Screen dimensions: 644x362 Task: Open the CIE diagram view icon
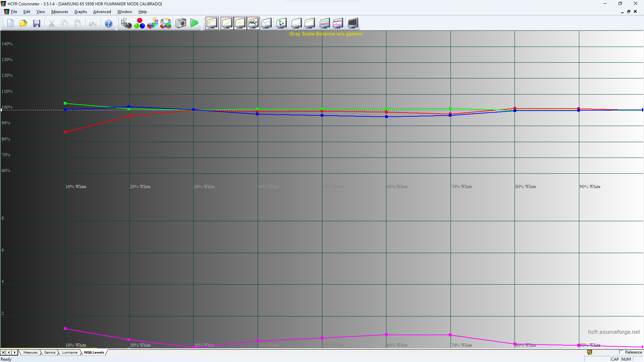(281, 23)
